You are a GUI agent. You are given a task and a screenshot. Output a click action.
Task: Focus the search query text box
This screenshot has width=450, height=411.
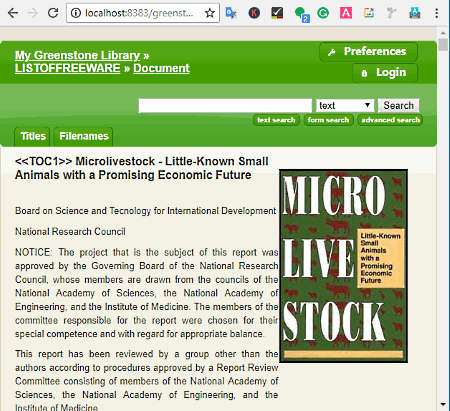coord(225,106)
